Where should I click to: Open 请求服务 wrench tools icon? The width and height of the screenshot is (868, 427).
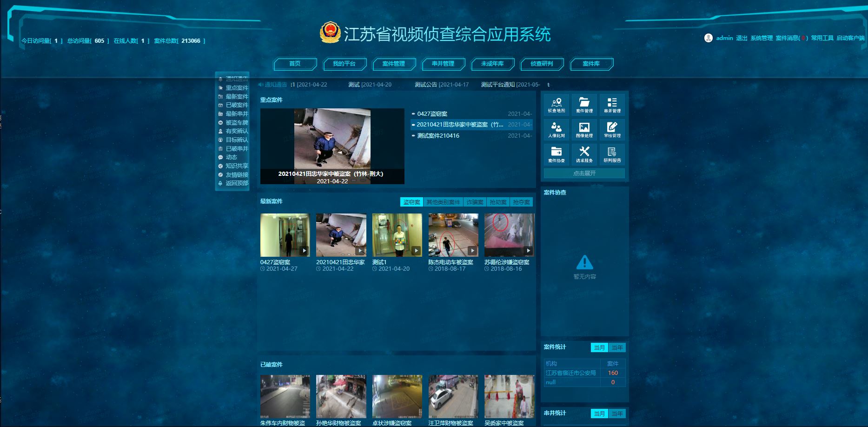click(584, 154)
